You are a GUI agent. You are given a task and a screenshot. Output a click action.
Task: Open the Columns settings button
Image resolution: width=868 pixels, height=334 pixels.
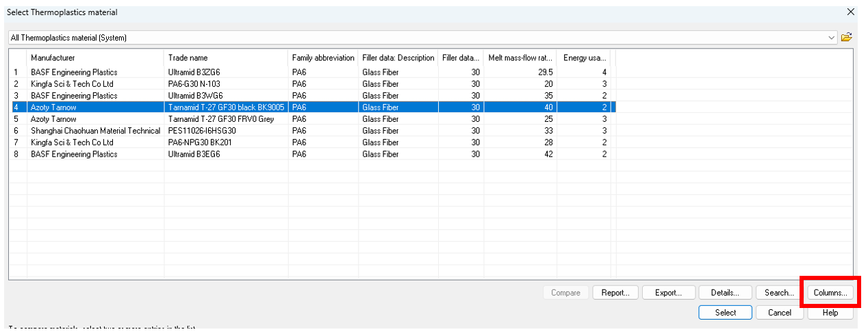(x=830, y=293)
